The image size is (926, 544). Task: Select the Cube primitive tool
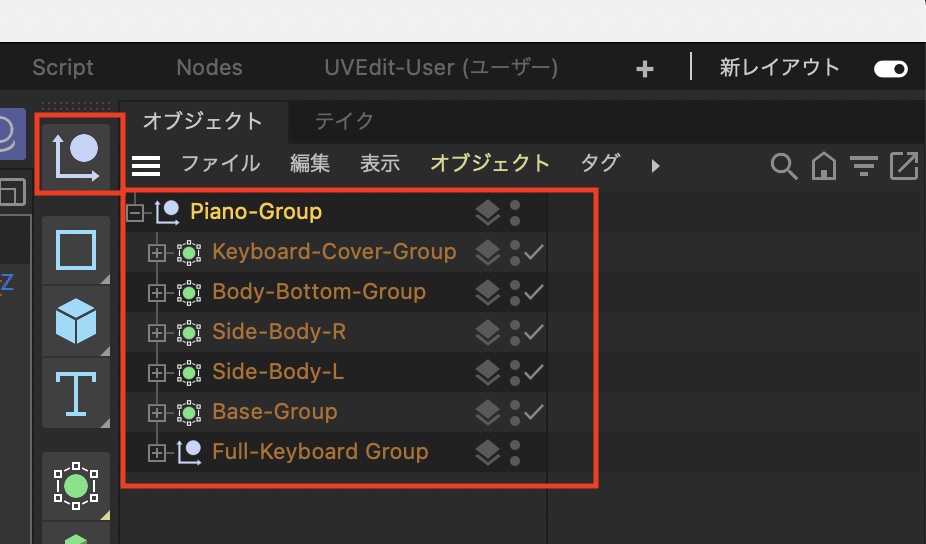(x=76, y=322)
